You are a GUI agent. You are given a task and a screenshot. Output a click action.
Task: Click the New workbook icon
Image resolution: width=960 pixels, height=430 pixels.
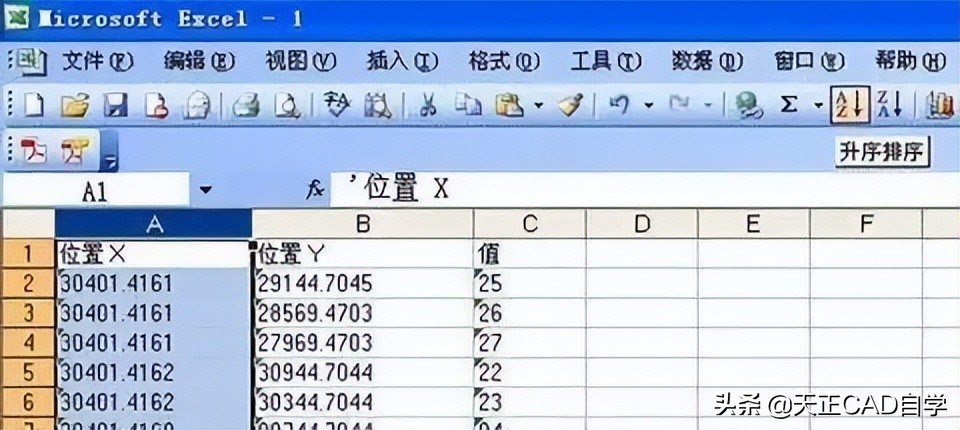(34, 107)
